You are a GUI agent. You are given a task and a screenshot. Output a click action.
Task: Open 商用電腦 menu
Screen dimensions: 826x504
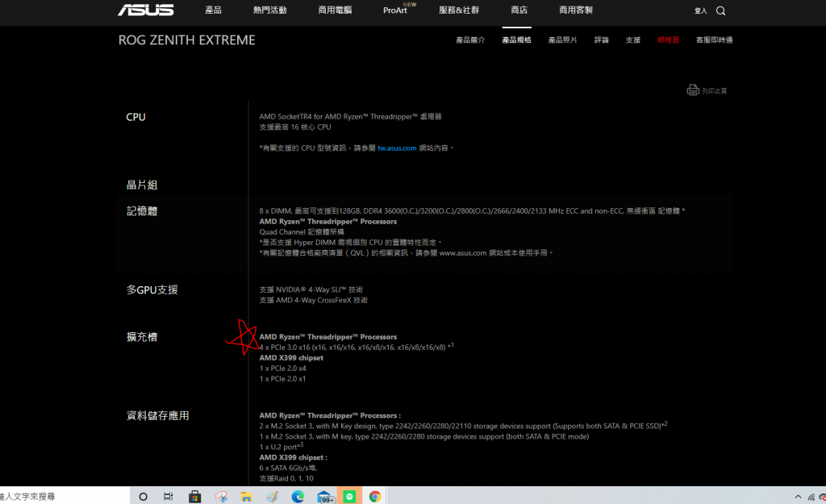pos(335,10)
